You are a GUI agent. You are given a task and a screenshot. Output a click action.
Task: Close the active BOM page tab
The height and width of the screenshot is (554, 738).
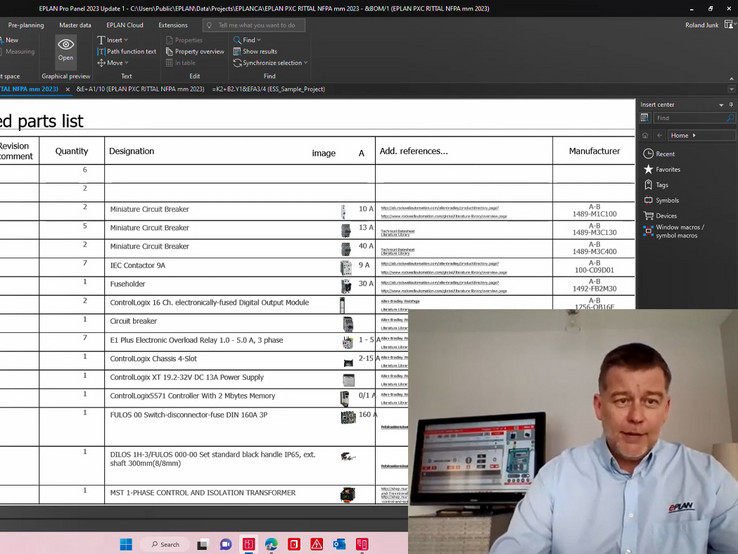(x=68, y=89)
